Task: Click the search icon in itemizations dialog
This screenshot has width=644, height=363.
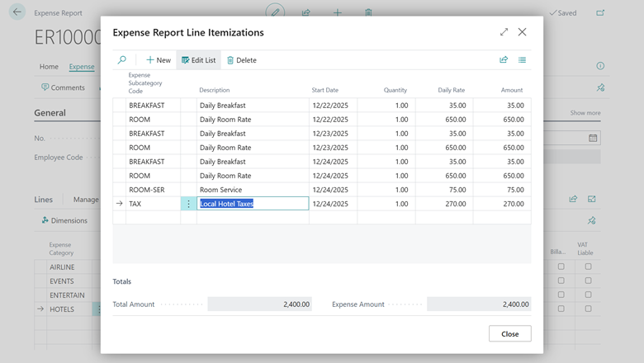Action: pyautogui.click(x=122, y=60)
